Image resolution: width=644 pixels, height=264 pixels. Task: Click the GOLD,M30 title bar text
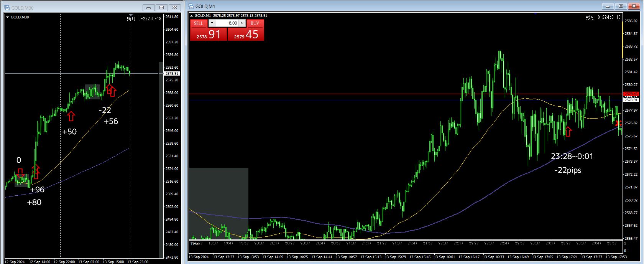[22, 8]
